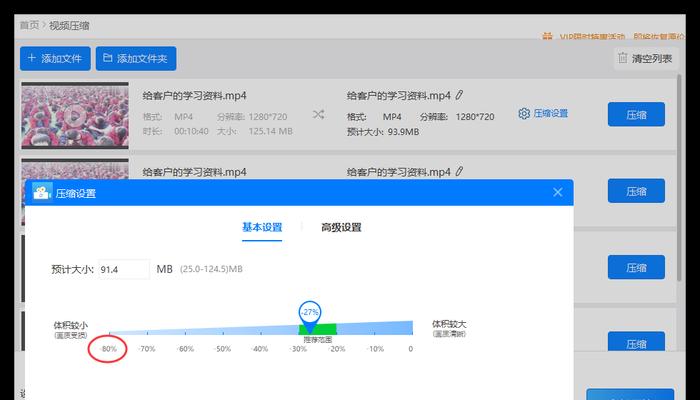Play the first video thumbnail preview
Screen dimensions: 700x400
pyautogui.click(x=72, y=114)
